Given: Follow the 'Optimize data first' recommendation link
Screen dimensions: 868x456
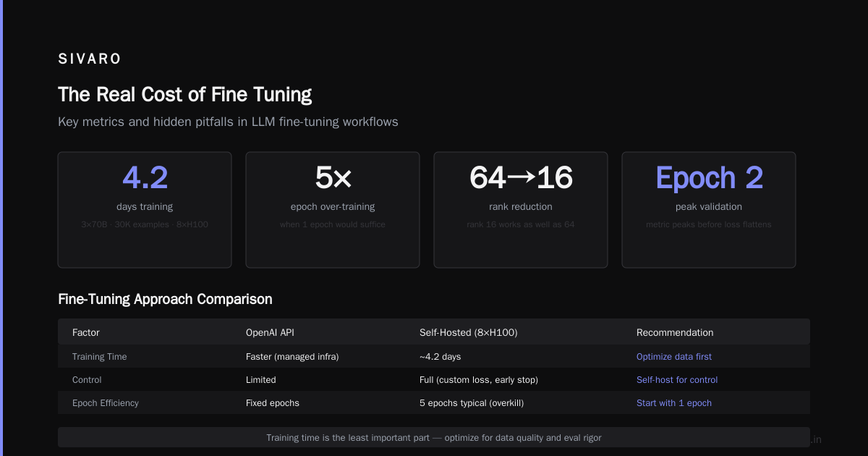Looking at the screenshot, I should point(674,356).
